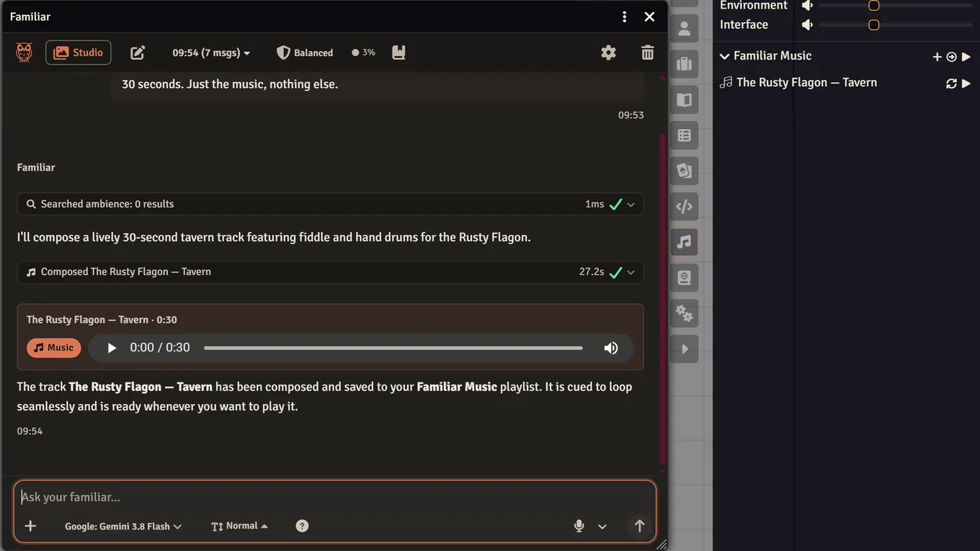Open the 09:54 (7 msgs) conversation dropdown
This screenshot has height=551, width=980.
point(211,53)
